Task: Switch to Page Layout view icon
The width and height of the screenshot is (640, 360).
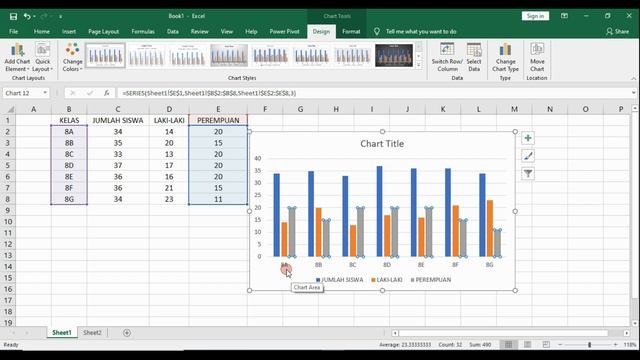Action: tap(527, 344)
